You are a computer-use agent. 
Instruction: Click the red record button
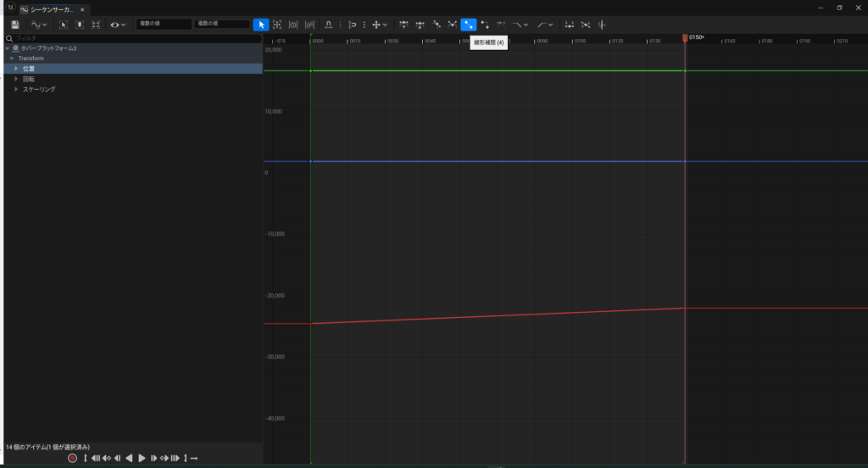coord(72,458)
